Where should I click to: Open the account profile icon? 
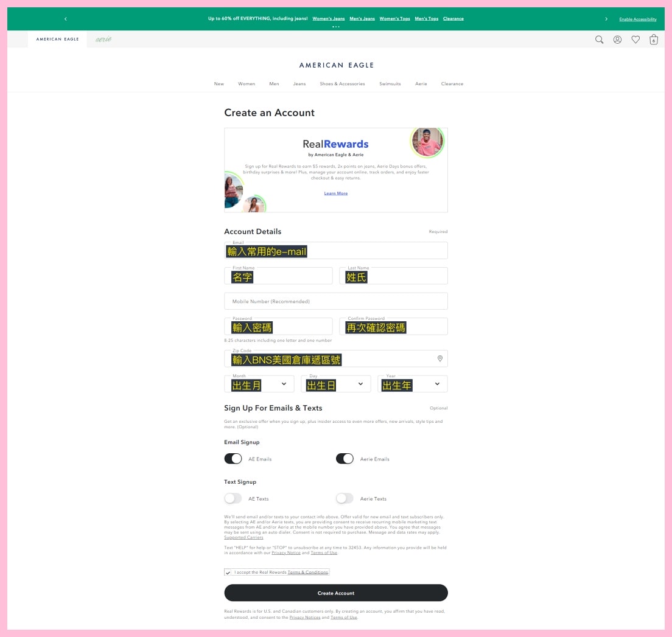coord(617,40)
